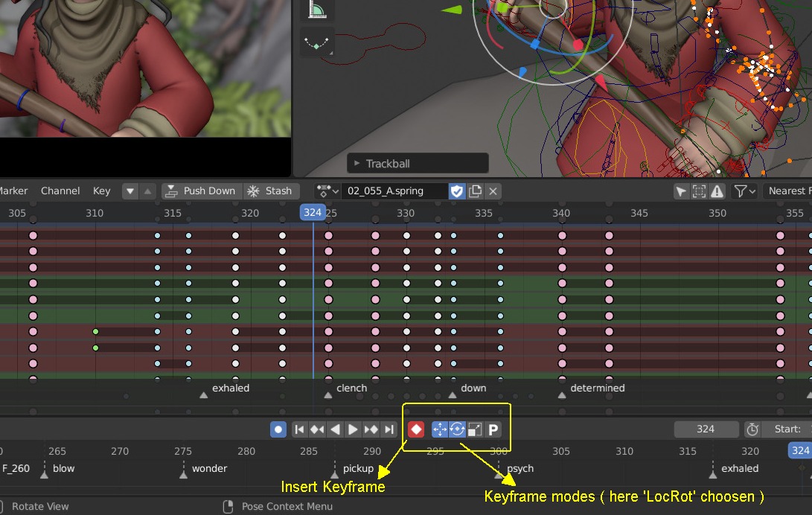Click the Push Down button
The width and height of the screenshot is (812, 515).
pyautogui.click(x=201, y=191)
